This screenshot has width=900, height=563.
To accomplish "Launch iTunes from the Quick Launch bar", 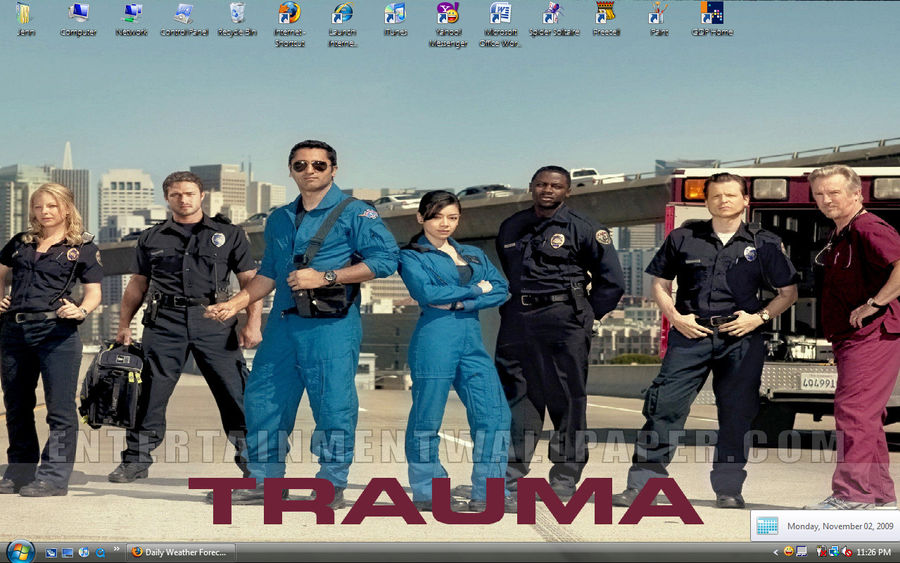I will (84, 553).
